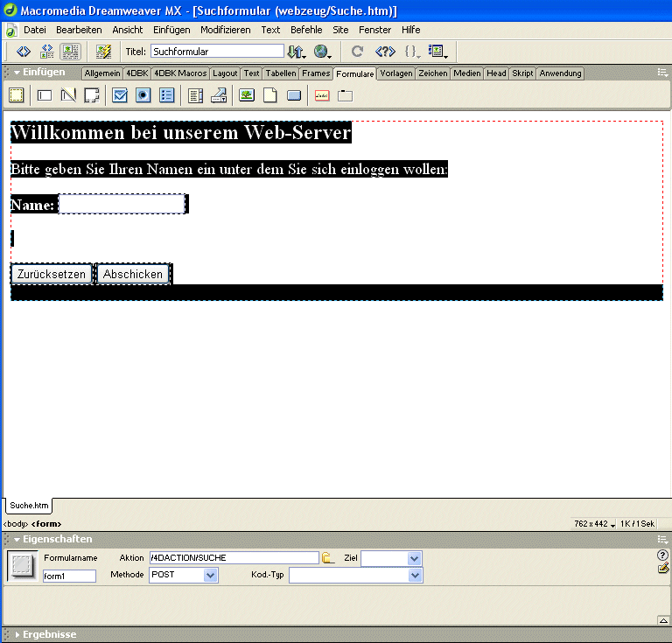672x643 pixels.
Task: Expand the Ergebnisse panel
Action: point(17,634)
